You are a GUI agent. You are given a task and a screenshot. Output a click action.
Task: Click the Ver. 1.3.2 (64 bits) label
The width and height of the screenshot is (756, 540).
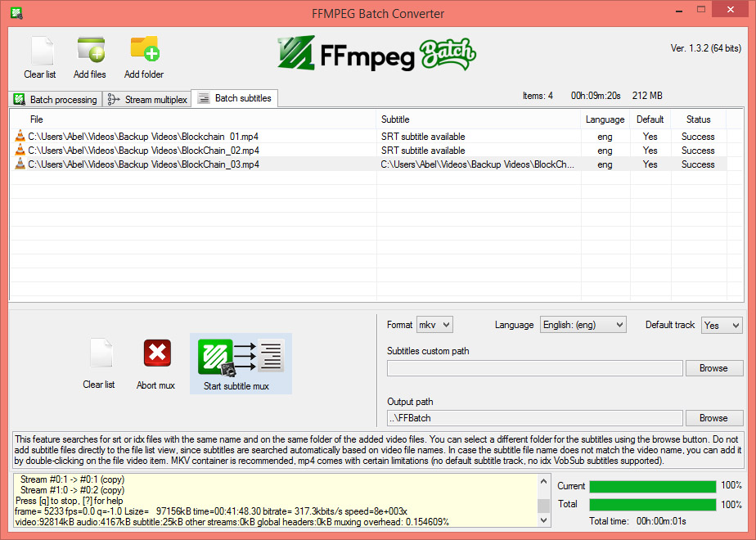(x=706, y=48)
